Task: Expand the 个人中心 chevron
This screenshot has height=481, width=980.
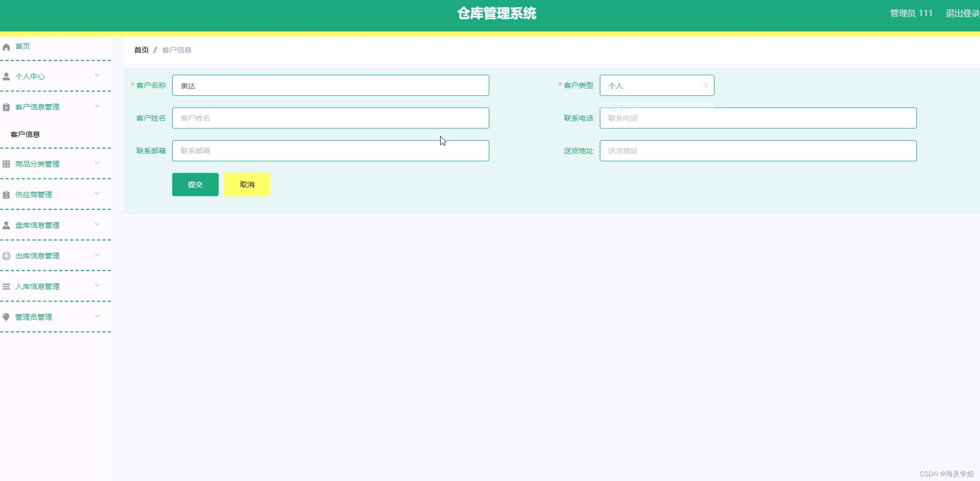Action: [x=97, y=75]
